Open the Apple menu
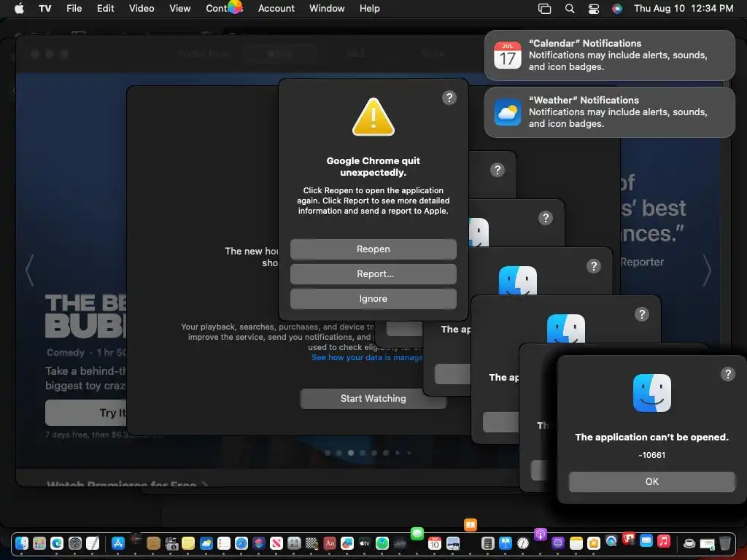The height and width of the screenshot is (560, 747). pyautogui.click(x=19, y=8)
